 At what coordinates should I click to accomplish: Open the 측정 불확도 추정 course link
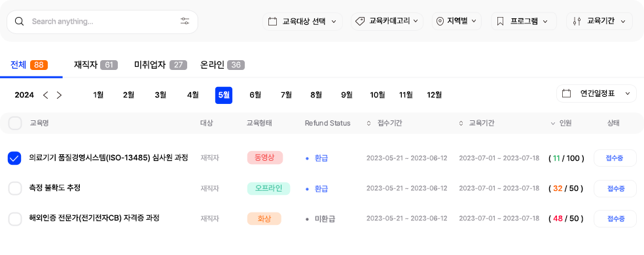pyautogui.click(x=54, y=188)
